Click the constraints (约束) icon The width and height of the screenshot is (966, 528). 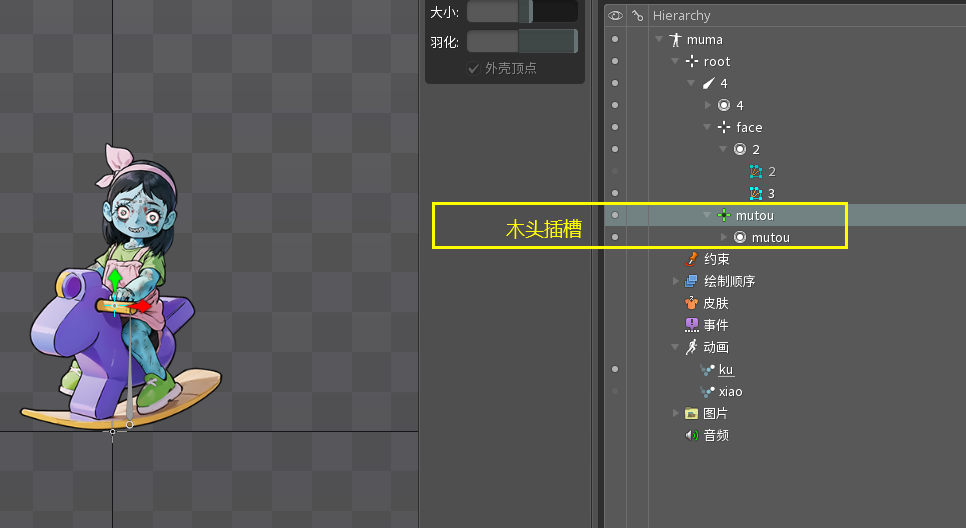pyautogui.click(x=691, y=259)
